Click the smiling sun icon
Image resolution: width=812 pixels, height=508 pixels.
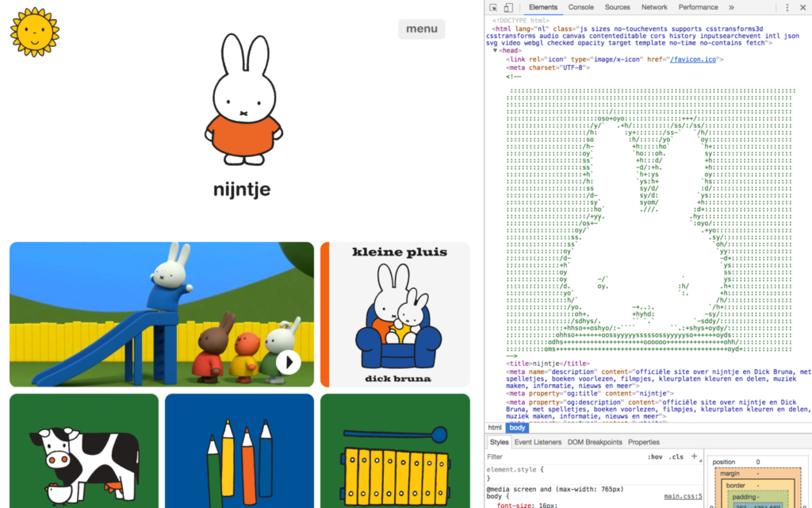(x=35, y=32)
